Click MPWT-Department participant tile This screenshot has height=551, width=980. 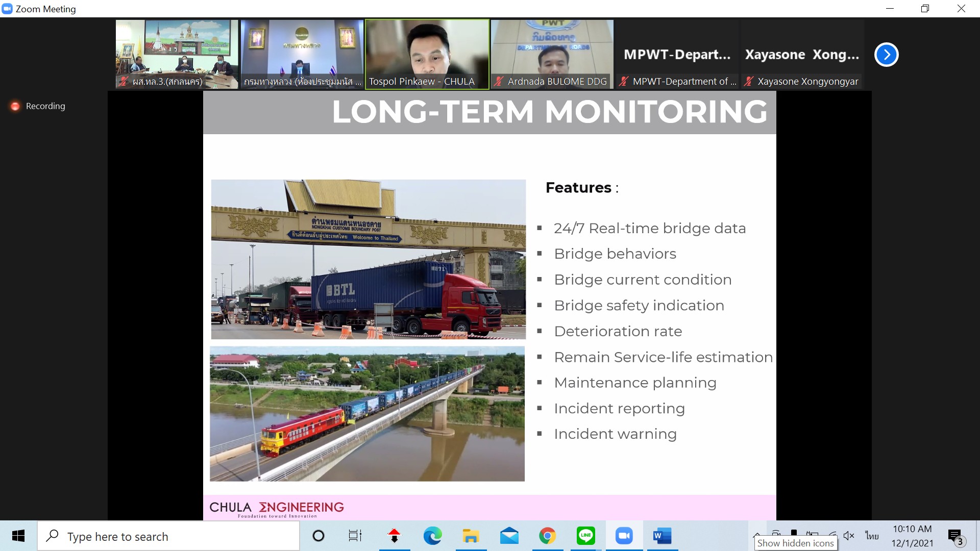coord(677,55)
